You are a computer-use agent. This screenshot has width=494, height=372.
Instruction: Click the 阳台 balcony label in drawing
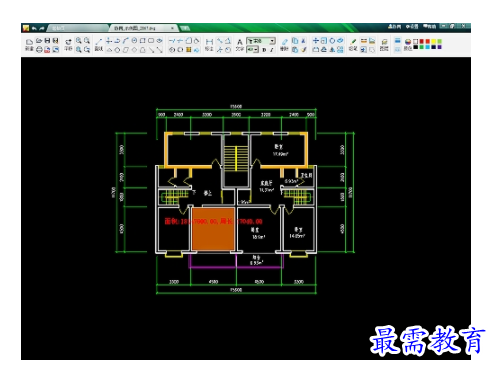[256, 257]
